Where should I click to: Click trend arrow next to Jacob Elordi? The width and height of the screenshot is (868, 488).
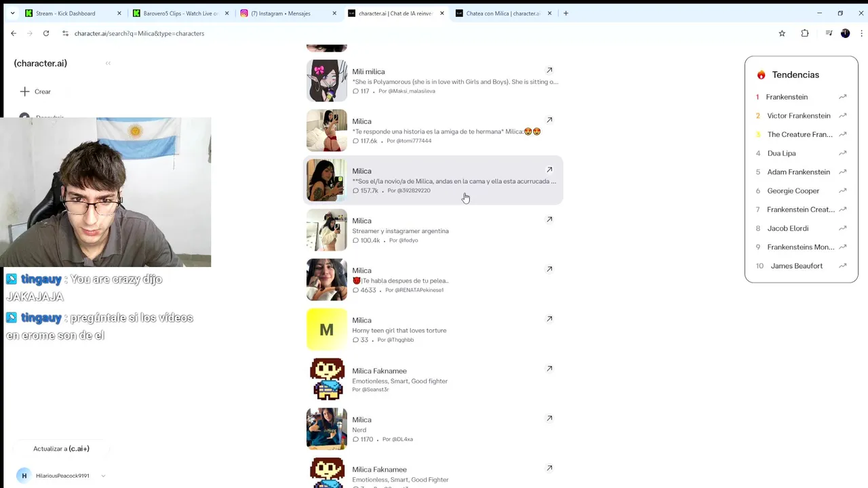(x=842, y=228)
